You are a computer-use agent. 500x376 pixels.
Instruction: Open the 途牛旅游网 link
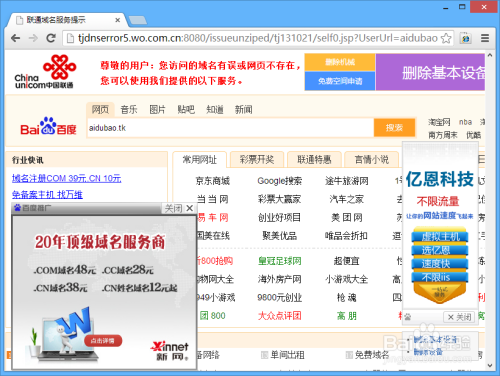click(x=347, y=181)
